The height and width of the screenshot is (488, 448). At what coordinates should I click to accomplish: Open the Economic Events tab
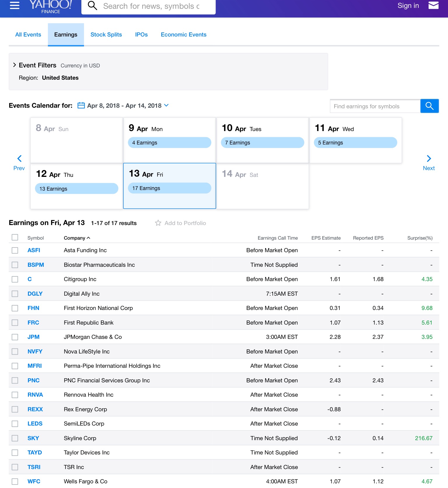point(184,34)
